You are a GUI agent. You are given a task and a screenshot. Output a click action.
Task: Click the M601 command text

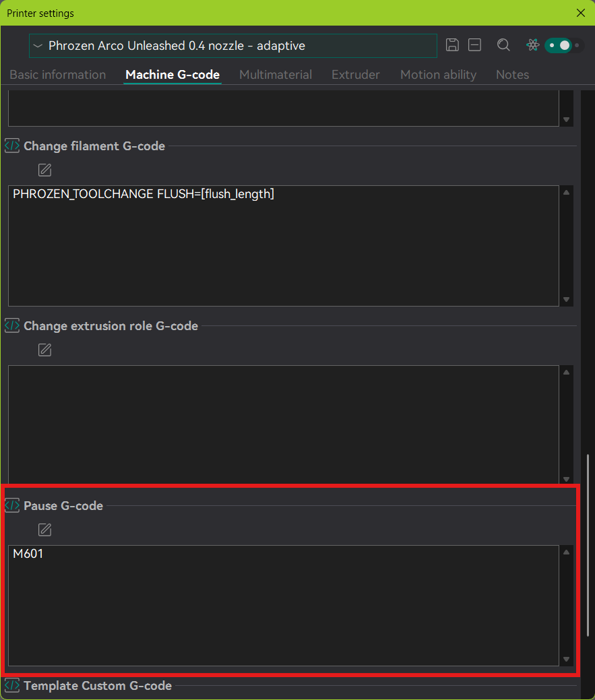click(28, 554)
